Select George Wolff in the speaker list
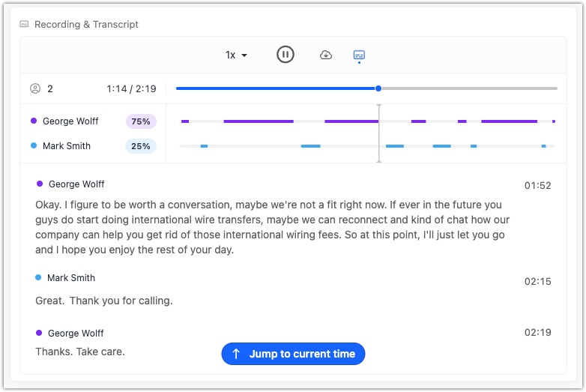 (x=70, y=121)
